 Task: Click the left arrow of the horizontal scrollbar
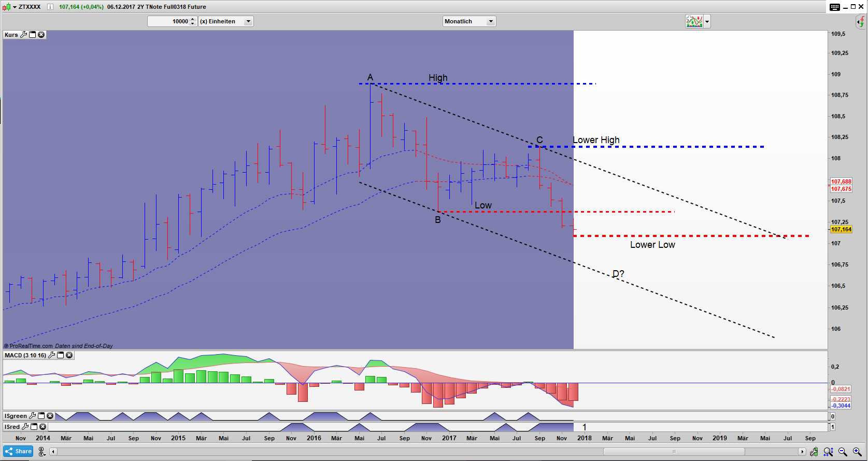coord(53,452)
